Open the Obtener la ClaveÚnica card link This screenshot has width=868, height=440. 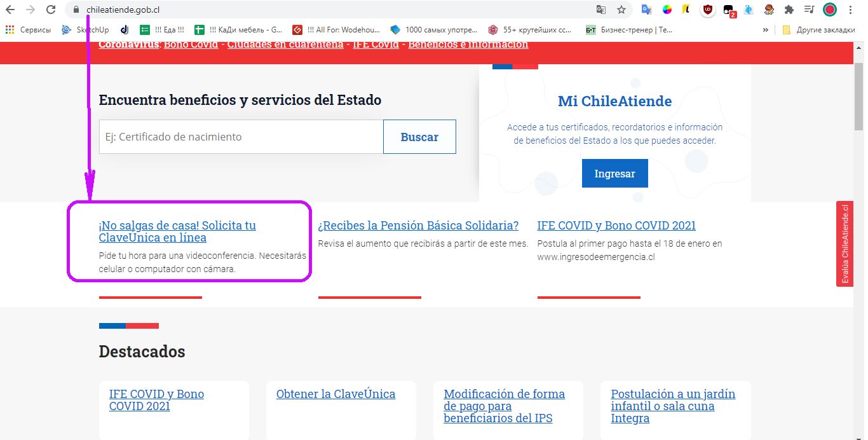(336, 394)
